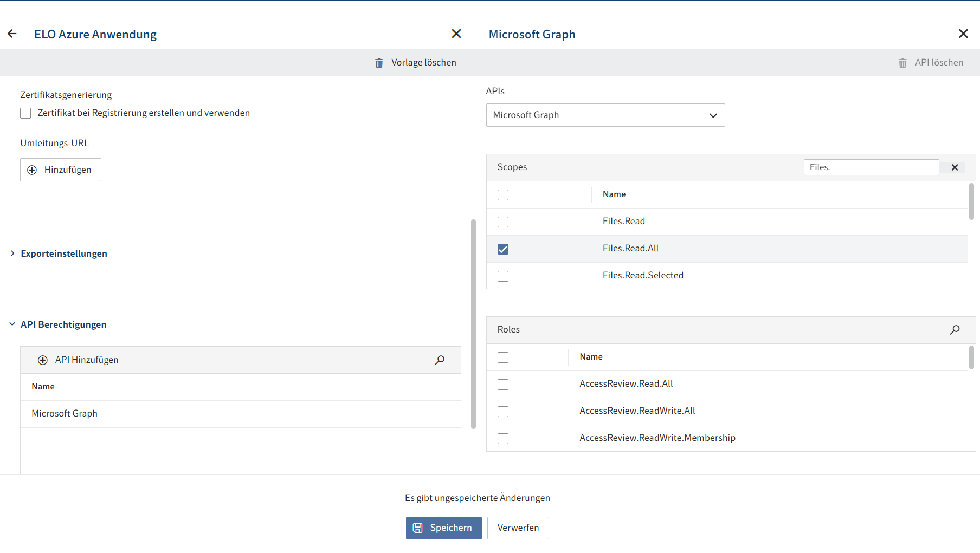
Task: Click the Hinzufügen redirect URL button
Action: coord(61,170)
